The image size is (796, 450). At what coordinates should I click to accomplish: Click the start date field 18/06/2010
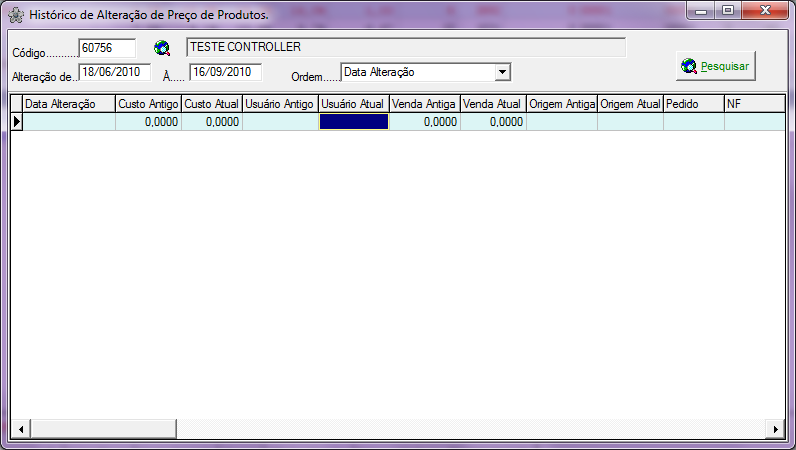[115, 72]
